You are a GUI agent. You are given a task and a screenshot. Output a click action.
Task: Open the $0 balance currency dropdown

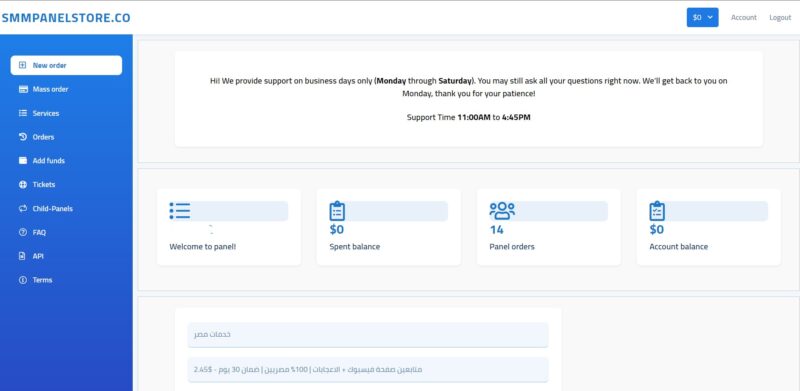click(702, 17)
